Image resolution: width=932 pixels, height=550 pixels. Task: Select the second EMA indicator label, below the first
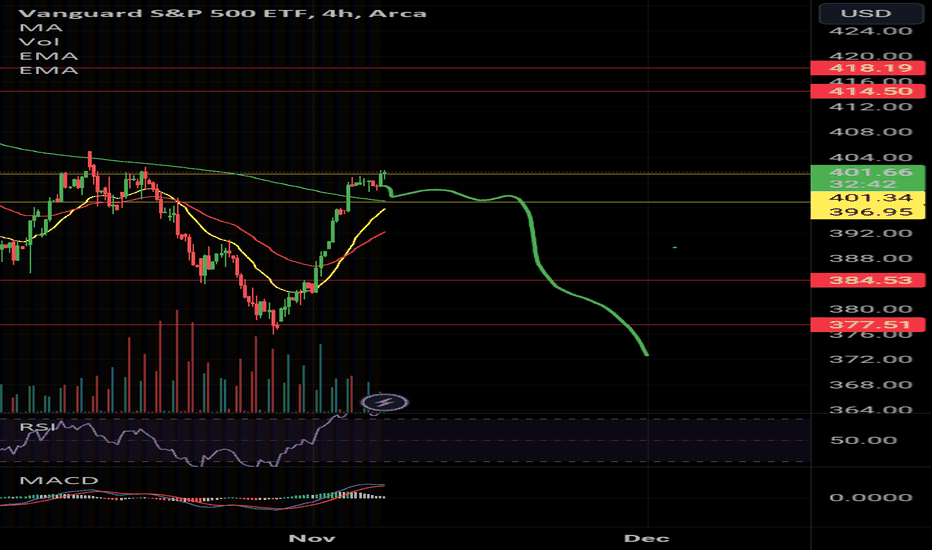[x=49, y=70]
